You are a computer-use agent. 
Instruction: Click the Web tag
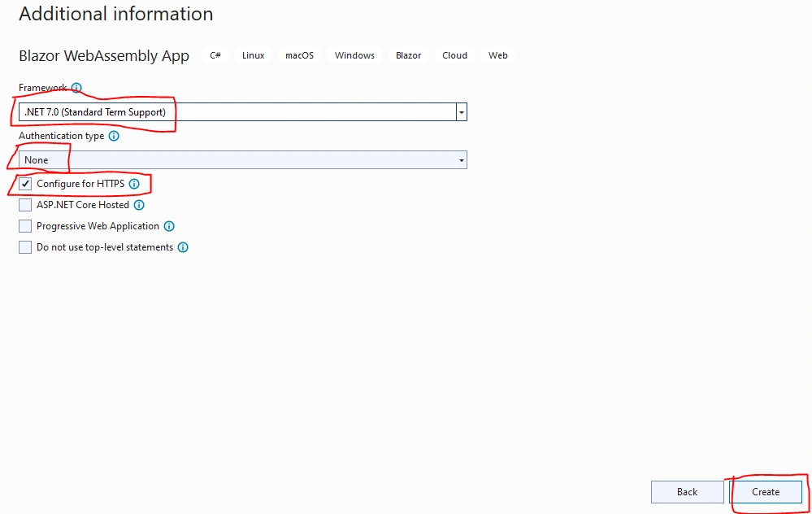[x=498, y=55]
